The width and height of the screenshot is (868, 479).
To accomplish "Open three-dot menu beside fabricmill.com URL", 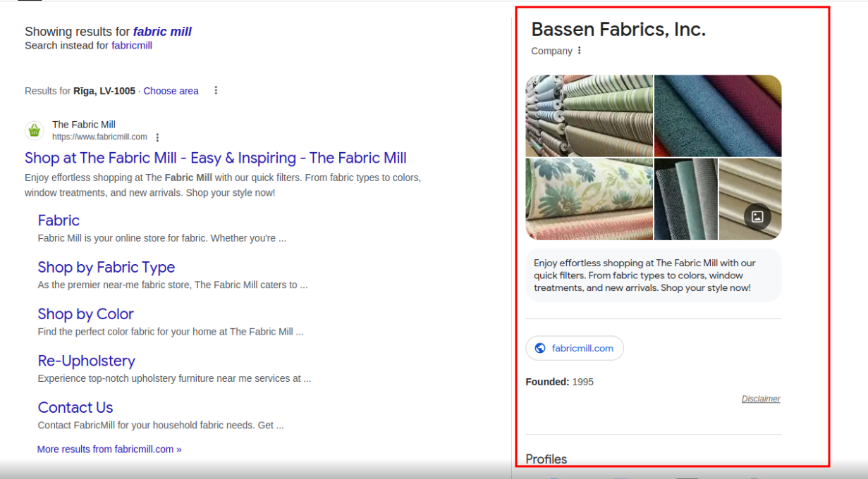I will point(157,137).
